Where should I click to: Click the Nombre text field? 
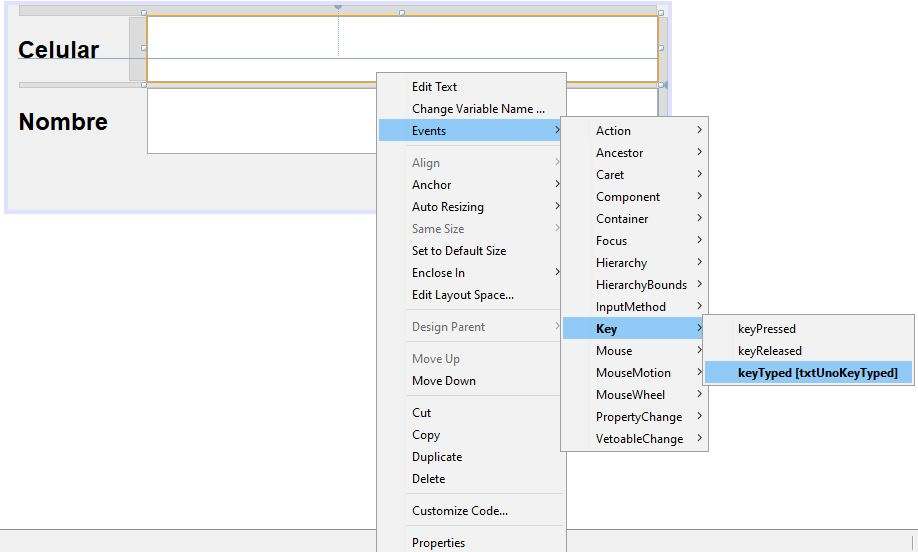click(260, 122)
